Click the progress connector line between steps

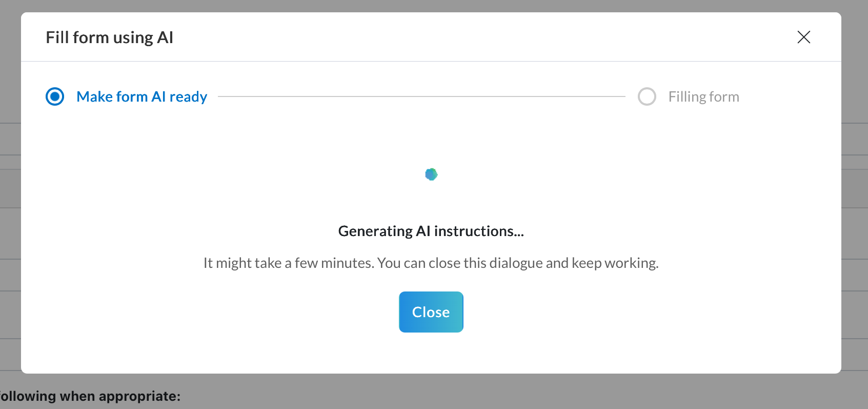point(420,96)
